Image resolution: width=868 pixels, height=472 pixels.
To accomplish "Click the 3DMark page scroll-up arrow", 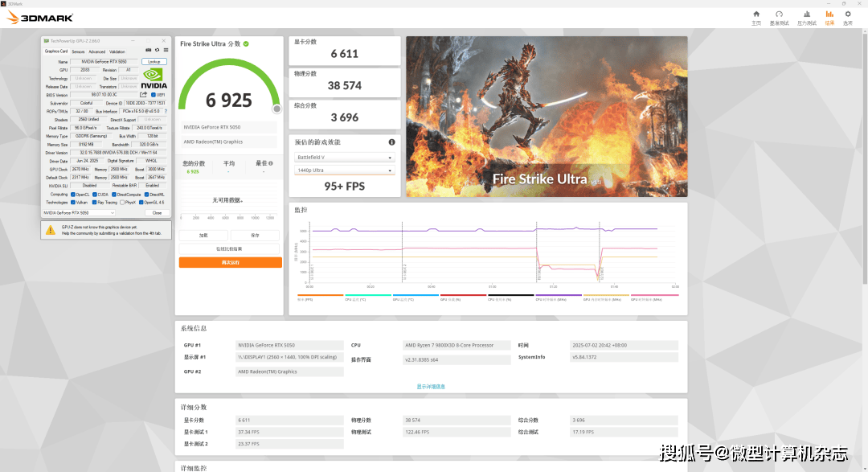I will 865,31.
